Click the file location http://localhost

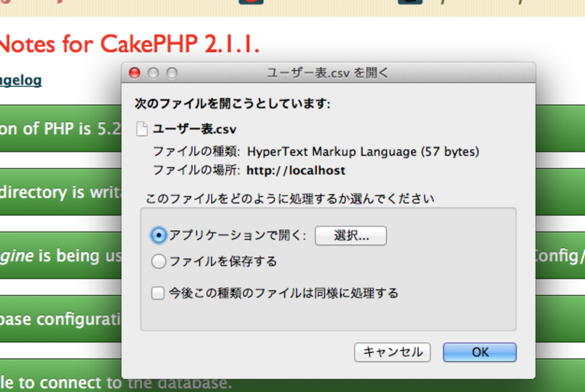[x=296, y=170]
